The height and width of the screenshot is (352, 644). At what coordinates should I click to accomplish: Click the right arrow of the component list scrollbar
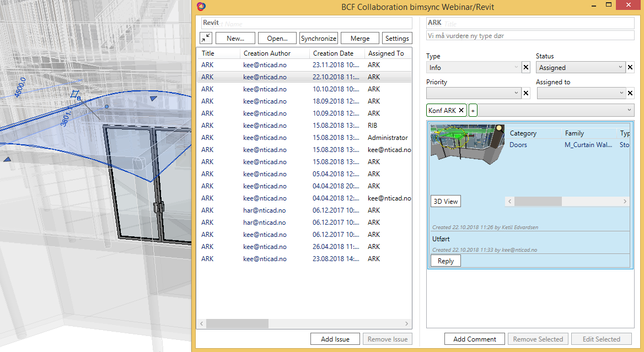pyautogui.click(x=624, y=201)
